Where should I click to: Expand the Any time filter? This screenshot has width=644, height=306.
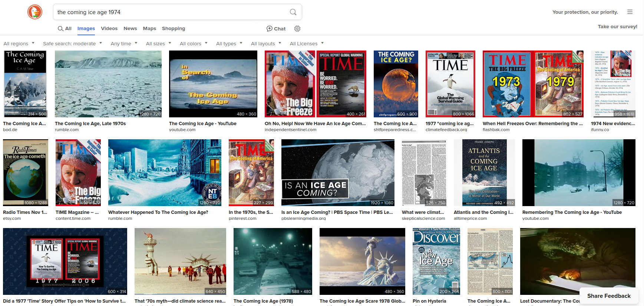124,43
